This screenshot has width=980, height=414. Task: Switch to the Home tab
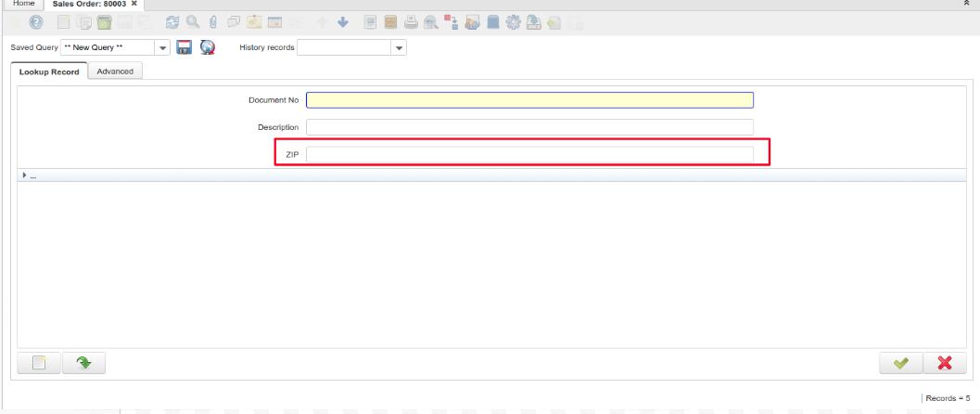24,3
